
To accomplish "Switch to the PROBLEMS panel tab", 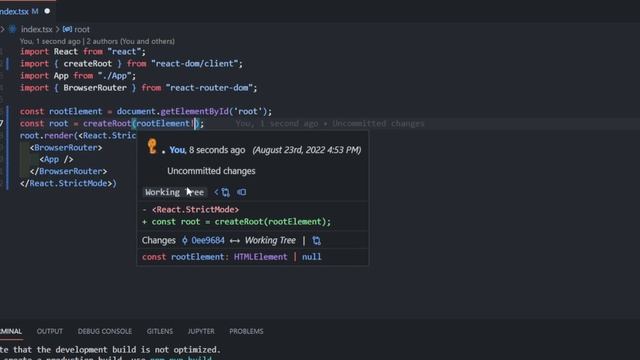I will click(x=246, y=331).
